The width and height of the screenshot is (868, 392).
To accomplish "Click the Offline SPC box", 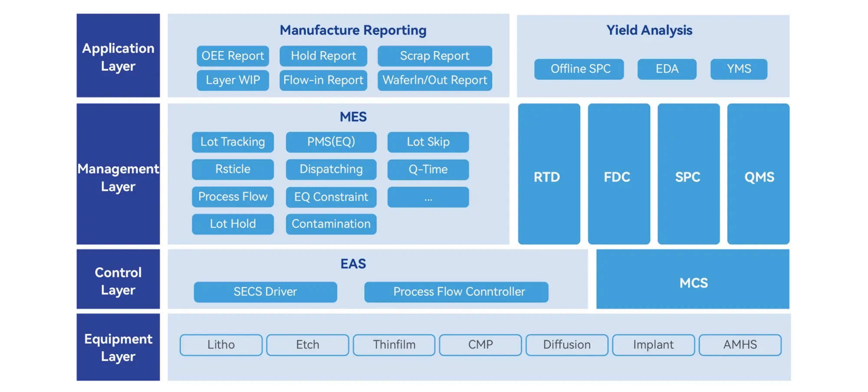I will click(x=579, y=69).
